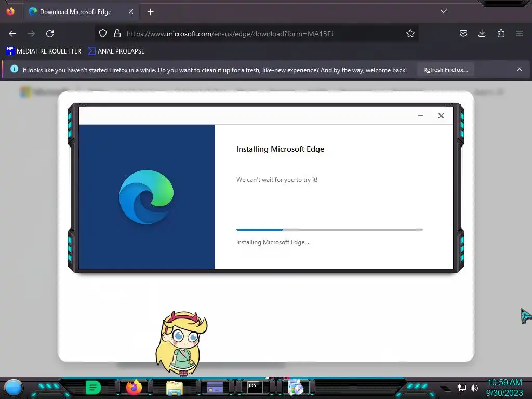Close the Download Microsoft Edge tab

click(x=130, y=11)
